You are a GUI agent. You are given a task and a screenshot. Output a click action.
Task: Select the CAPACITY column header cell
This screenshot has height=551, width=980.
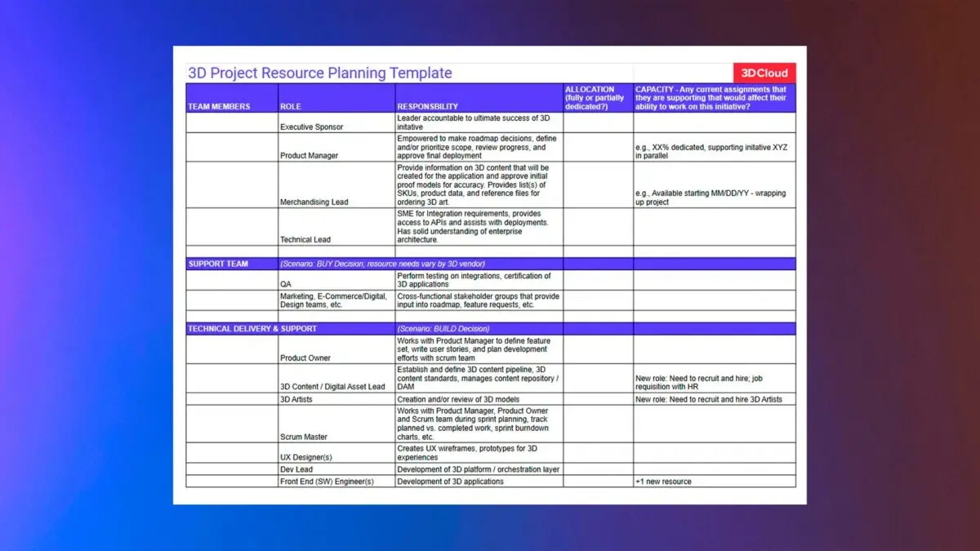(x=715, y=98)
